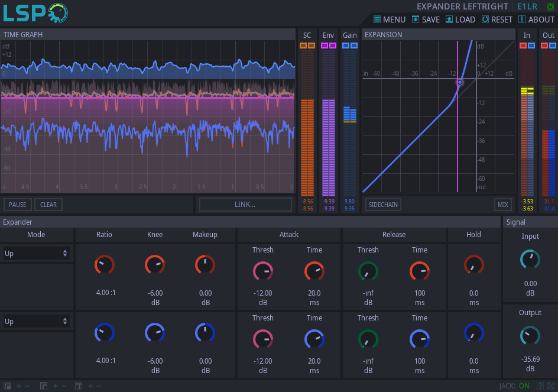Click minus next to the first scaling icon
The height and width of the screenshot is (392, 558).
pos(27,386)
